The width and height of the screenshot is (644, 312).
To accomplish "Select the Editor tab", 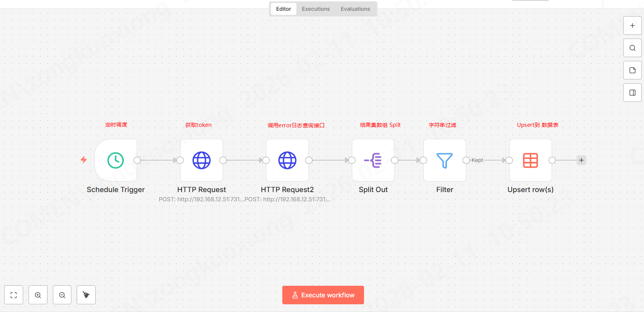I will tap(283, 9).
